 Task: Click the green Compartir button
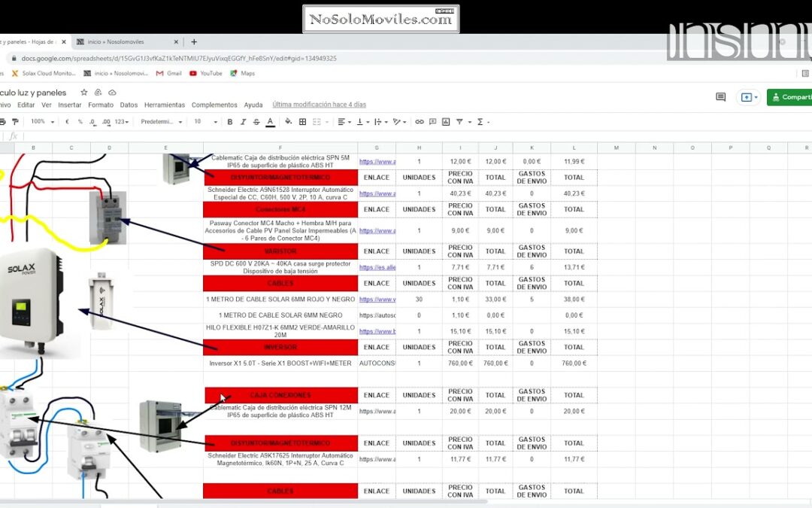point(789,97)
